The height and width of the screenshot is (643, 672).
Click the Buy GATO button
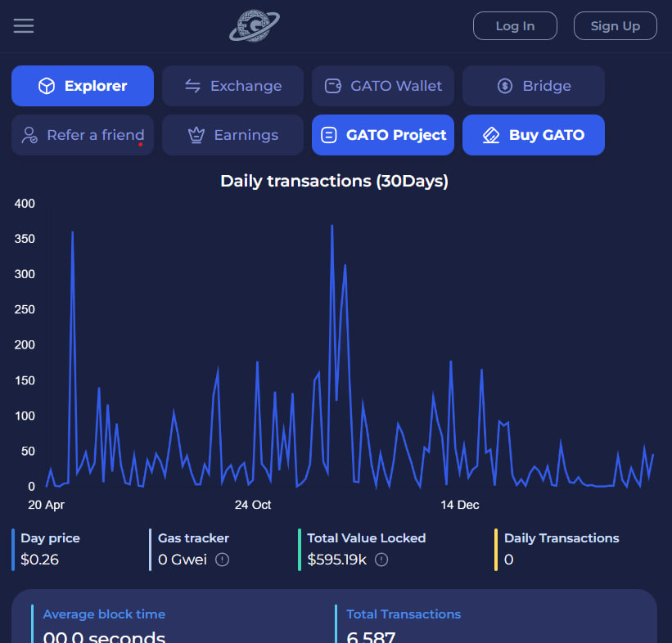click(534, 135)
